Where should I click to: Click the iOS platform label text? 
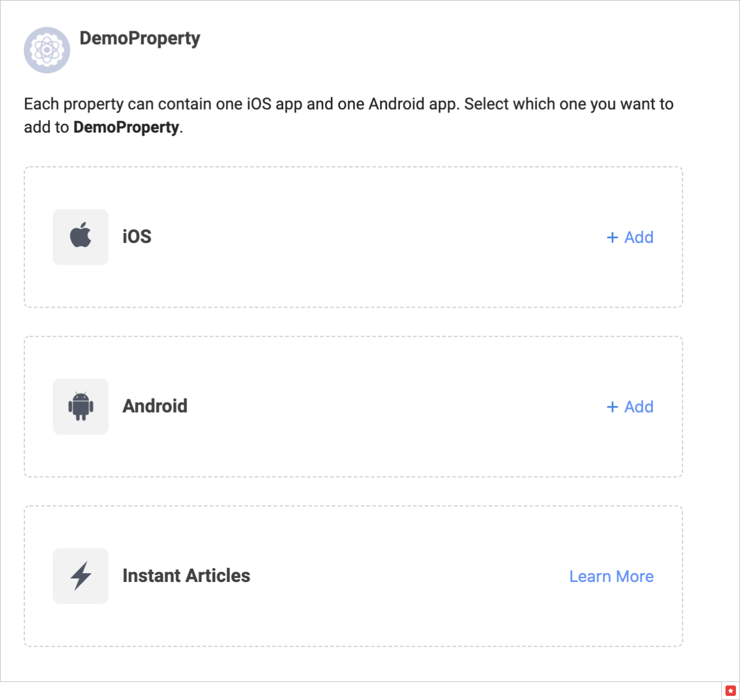coord(137,237)
